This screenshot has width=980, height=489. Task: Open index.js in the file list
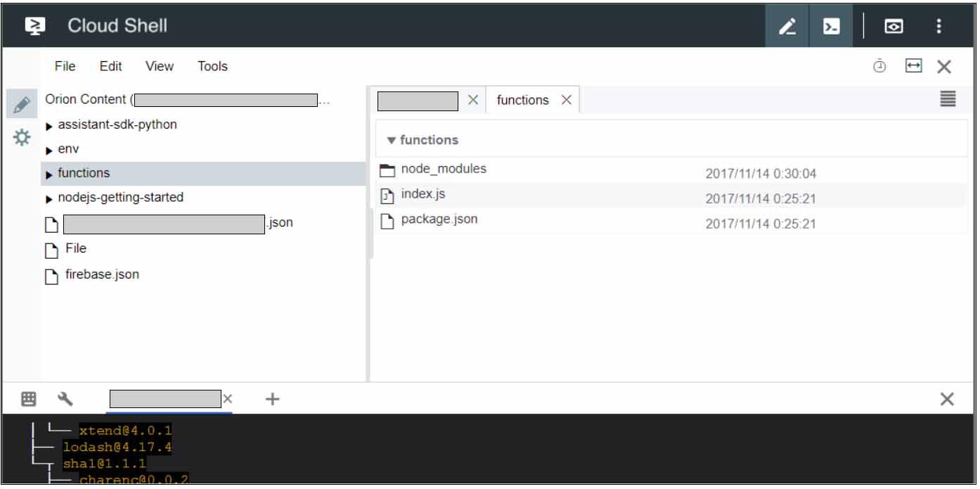point(423,194)
